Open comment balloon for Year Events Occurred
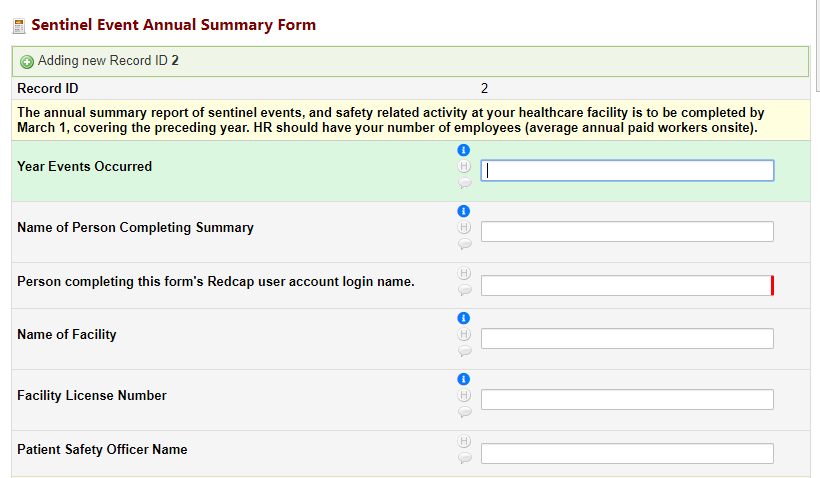This screenshot has height=478, width=820. (x=464, y=183)
